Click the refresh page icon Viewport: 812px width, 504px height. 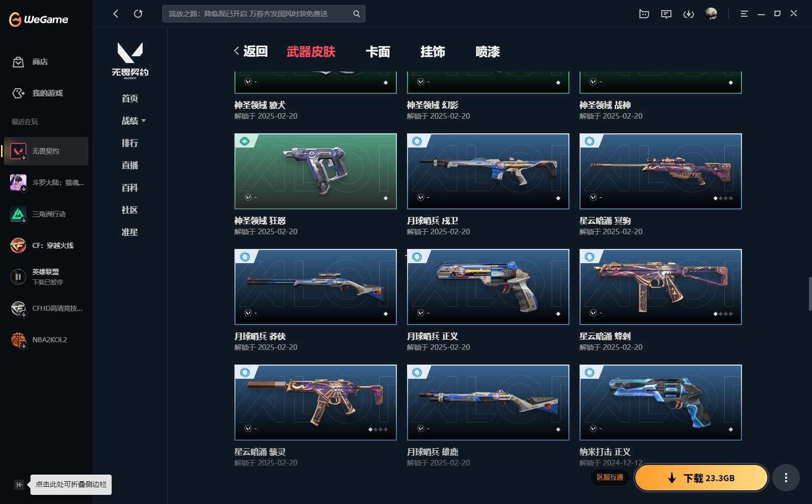click(138, 14)
